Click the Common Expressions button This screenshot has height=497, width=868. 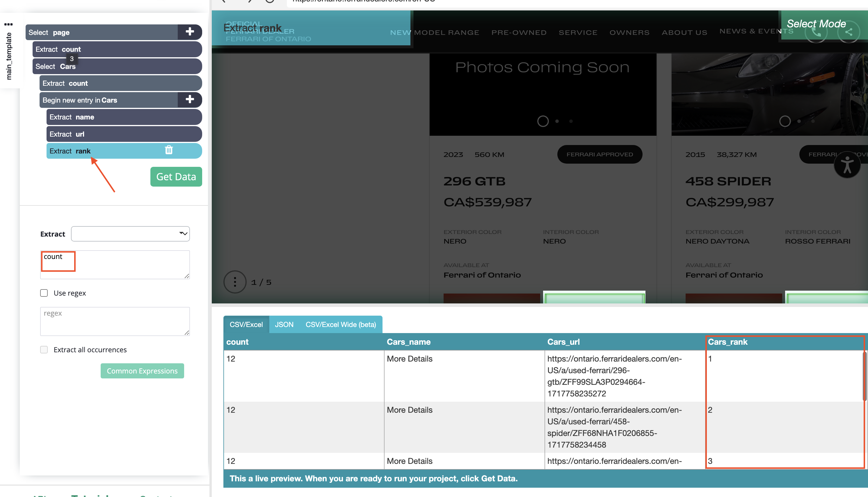tap(142, 371)
